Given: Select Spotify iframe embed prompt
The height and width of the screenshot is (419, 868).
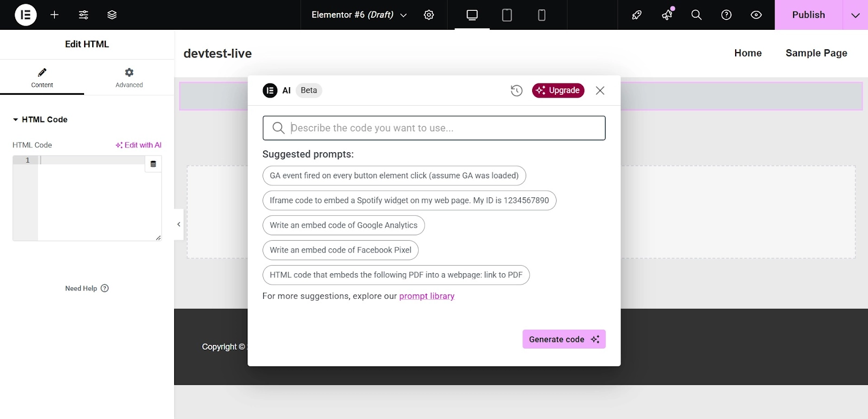Looking at the screenshot, I should pos(409,201).
